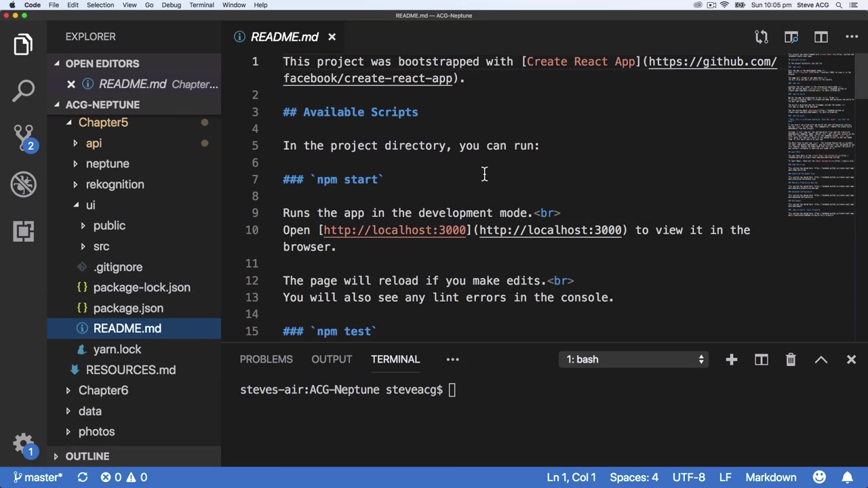
Task: Open the 1: bash terminal dropdown
Action: click(x=635, y=360)
